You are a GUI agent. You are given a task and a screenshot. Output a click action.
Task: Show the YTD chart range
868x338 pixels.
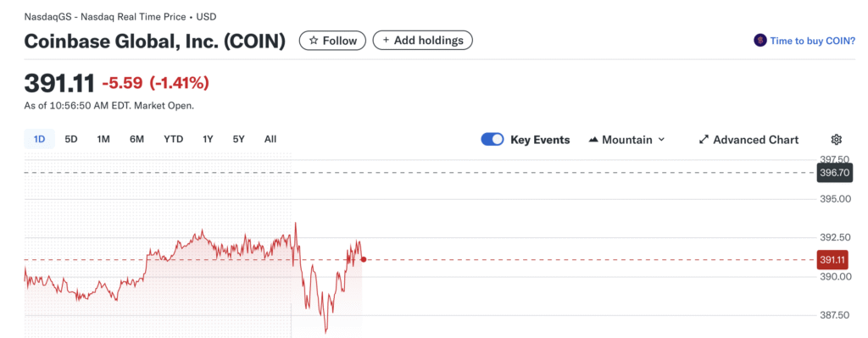tap(173, 140)
